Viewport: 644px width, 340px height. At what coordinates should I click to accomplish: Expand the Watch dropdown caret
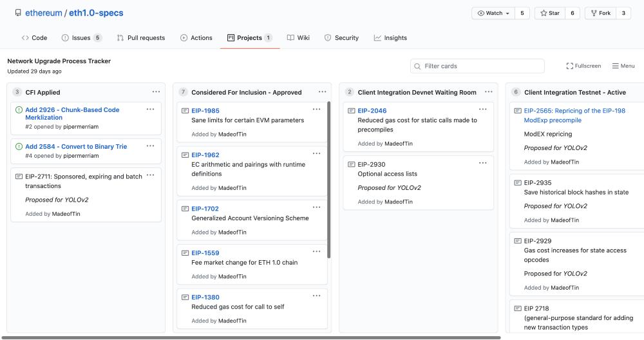point(507,14)
